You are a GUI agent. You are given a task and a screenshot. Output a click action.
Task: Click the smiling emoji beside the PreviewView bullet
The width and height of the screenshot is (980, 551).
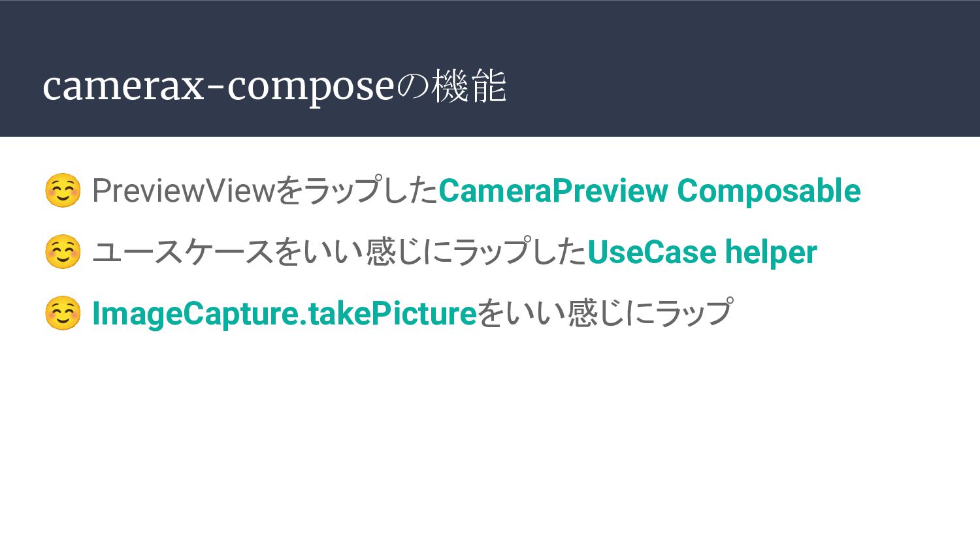[63, 191]
